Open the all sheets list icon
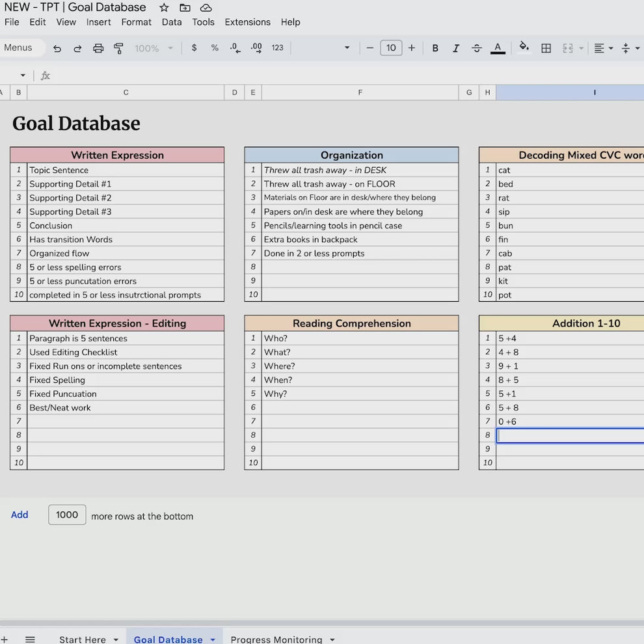644x644 pixels. pyautogui.click(x=30, y=639)
